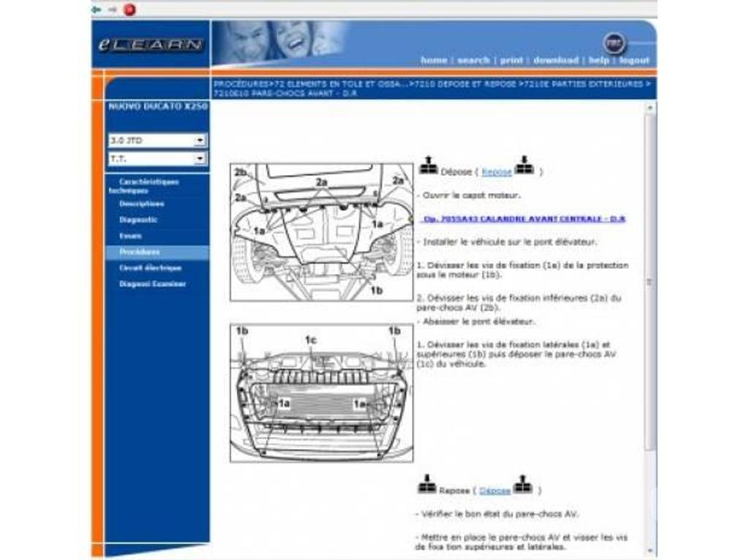Click the download link in header
749x560 pixels.
coord(555,61)
